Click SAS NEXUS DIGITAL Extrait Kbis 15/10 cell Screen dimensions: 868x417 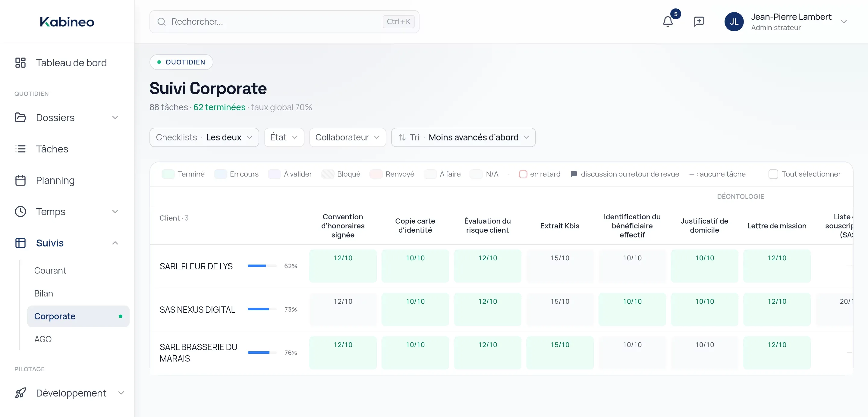pyautogui.click(x=560, y=309)
